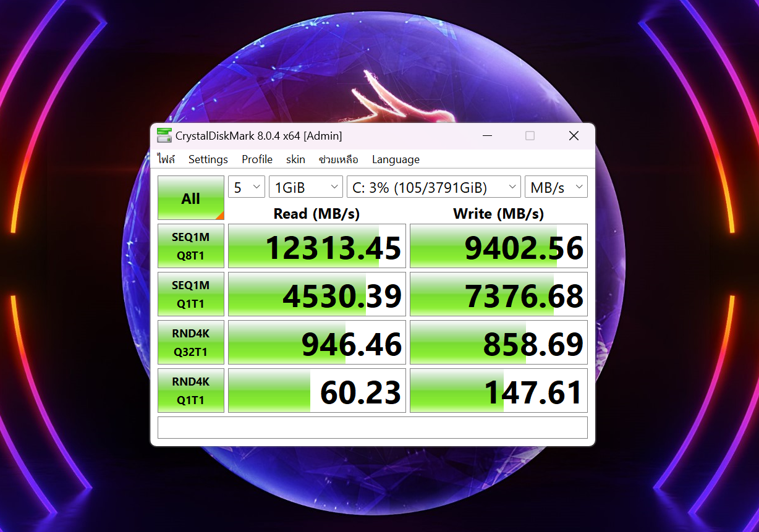This screenshot has width=759, height=532.
Task: Open the Language menu
Action: coord(396,159)
